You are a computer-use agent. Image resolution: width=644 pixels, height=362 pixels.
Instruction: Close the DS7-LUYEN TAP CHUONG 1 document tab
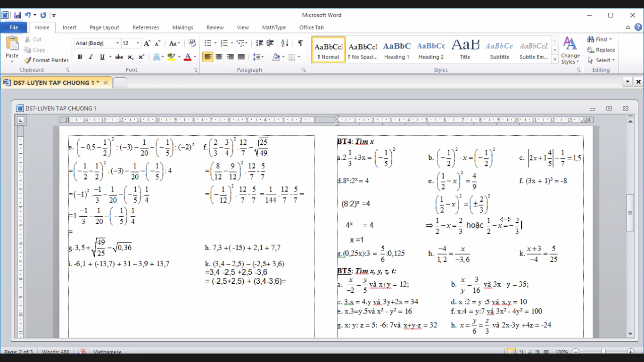click(x=106, y=83)
